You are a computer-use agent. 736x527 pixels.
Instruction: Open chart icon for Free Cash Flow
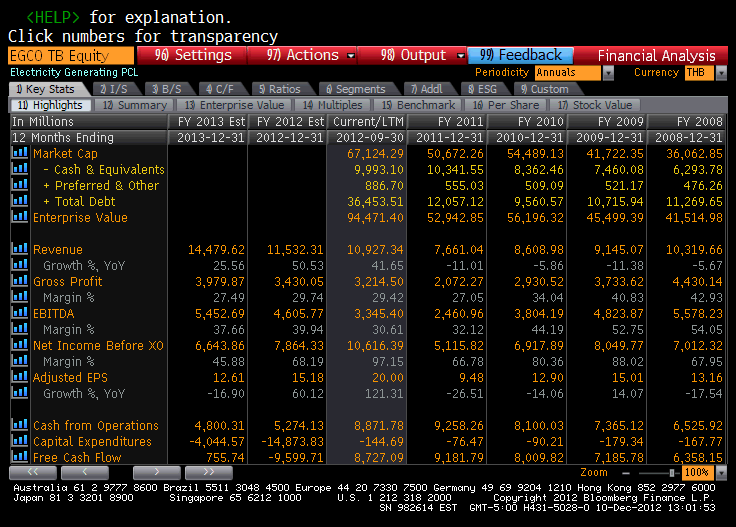20,456
